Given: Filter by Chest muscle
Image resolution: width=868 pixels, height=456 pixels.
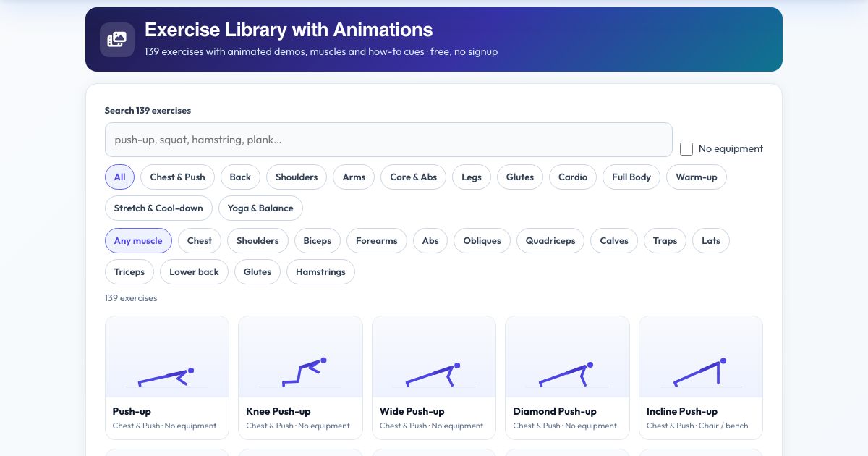Looking at the screenshot, I should click(x=200, y=240).
